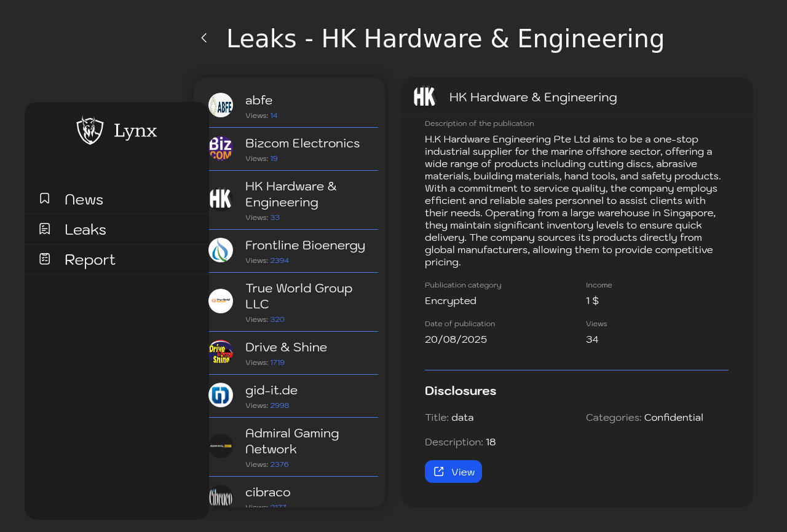Image resolution: width=787 pixels, height=532 pixels.
Task: Click the Report checklist icon
Action: tap(45, 259)
